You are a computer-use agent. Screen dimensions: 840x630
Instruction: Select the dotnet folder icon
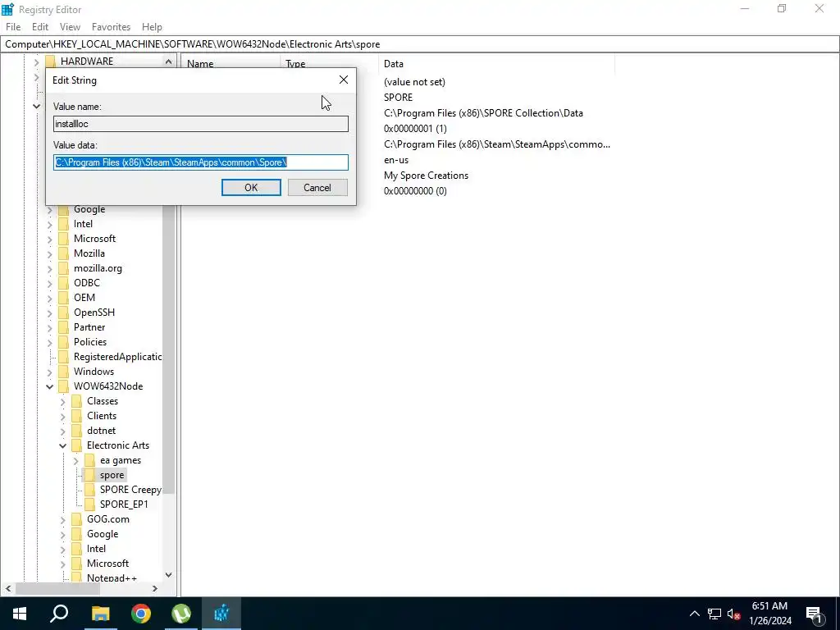click(x=76, y=431)
